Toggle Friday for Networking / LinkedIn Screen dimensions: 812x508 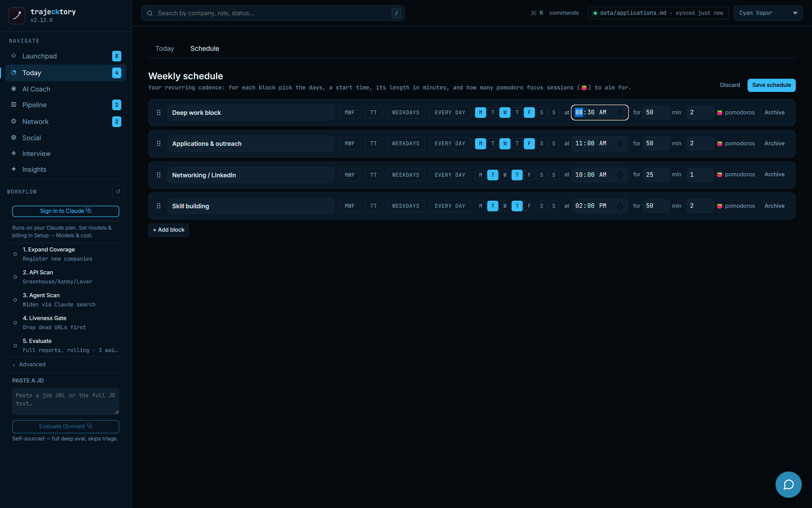529,175
